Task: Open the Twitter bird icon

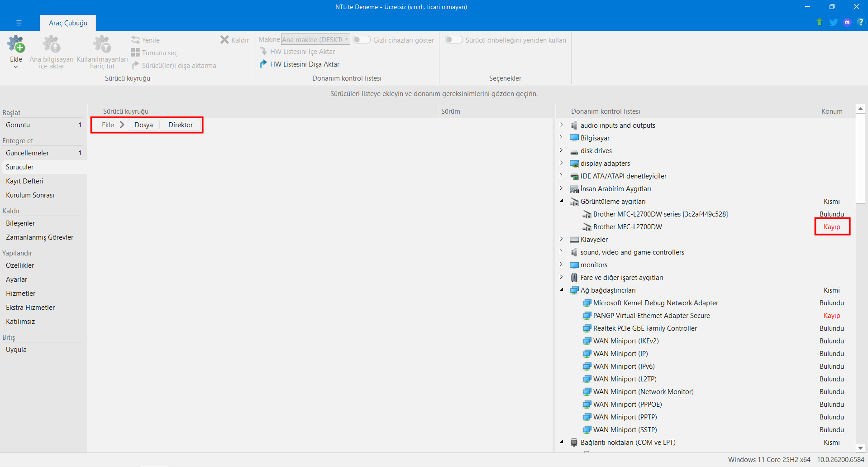Action: (833, 22)
